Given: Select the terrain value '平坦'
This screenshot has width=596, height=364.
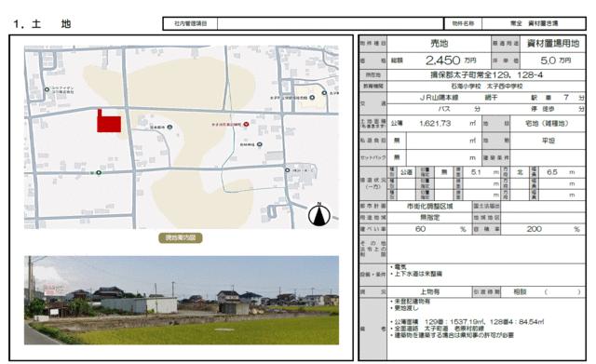Looking at the screenshot, I should 549,141.
